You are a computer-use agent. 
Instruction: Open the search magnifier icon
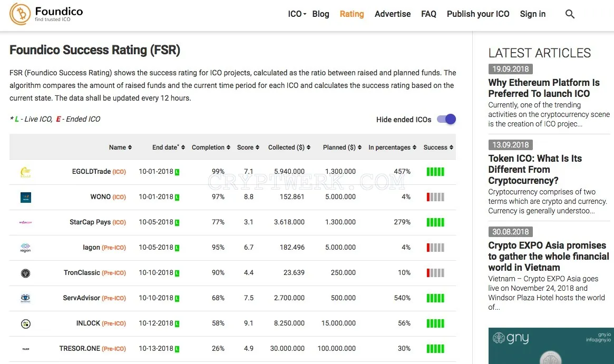coord(570,14)
